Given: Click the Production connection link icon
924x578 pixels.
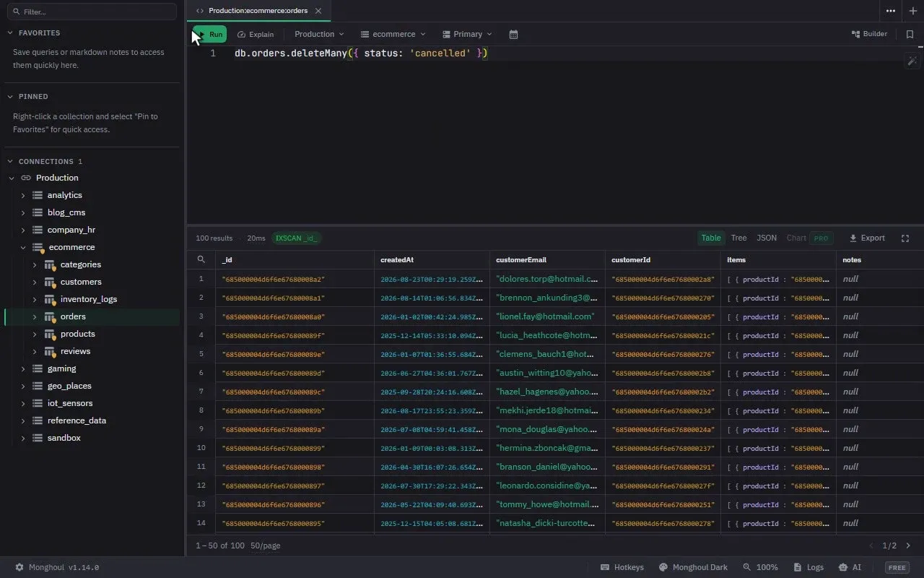Looking at the screenshot, I should 26,178.
